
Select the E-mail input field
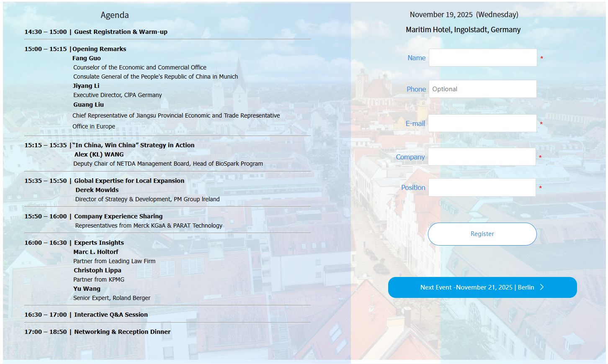click(x=482, y=123)
